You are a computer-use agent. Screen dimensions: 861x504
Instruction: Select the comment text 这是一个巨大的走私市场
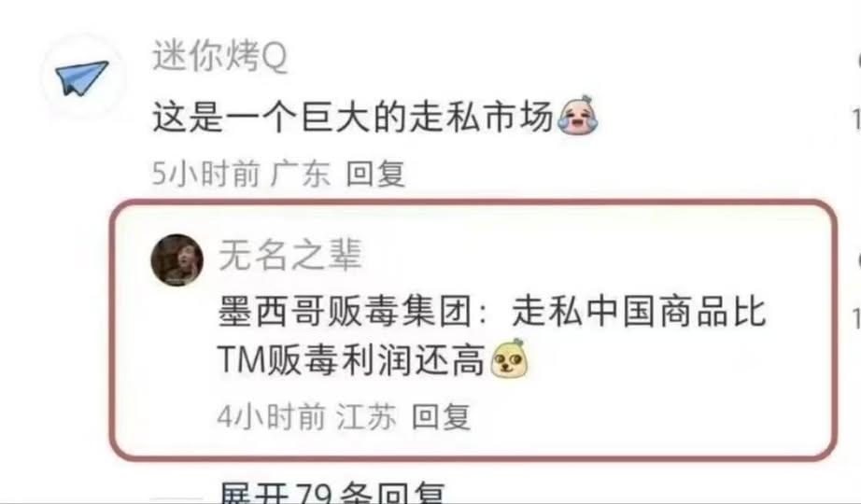tap(353, 117)
